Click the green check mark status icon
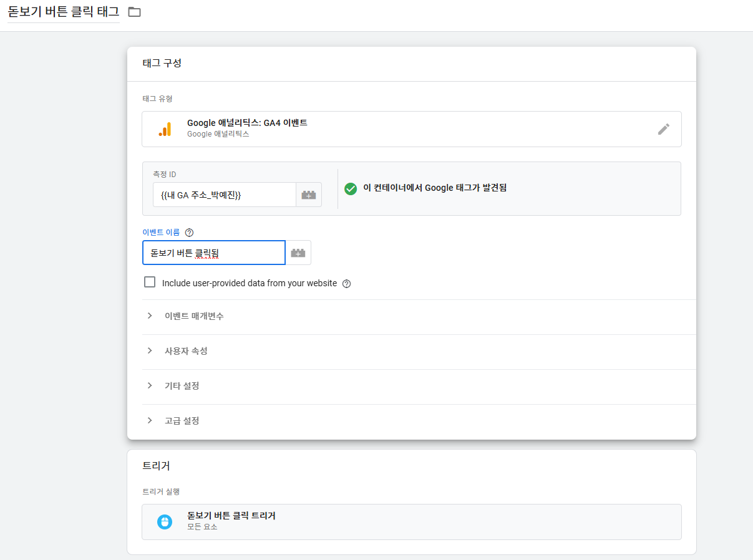 (351, 188)
